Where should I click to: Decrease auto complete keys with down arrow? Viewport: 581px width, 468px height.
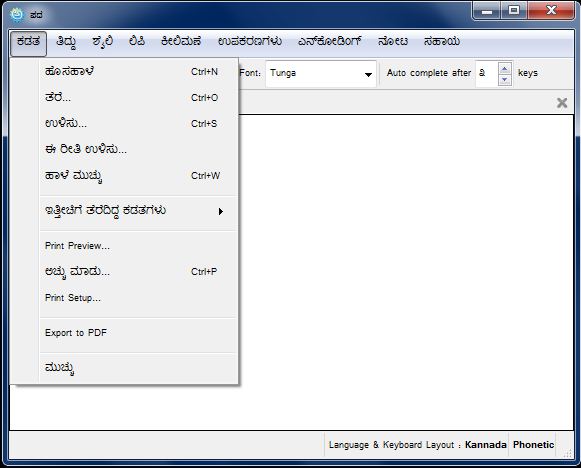(504, 79)
